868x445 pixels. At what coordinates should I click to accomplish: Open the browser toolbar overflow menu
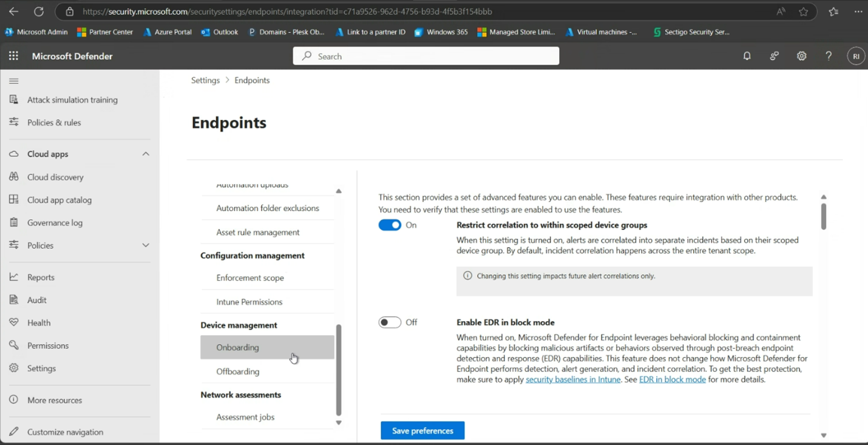coord(859,12)
